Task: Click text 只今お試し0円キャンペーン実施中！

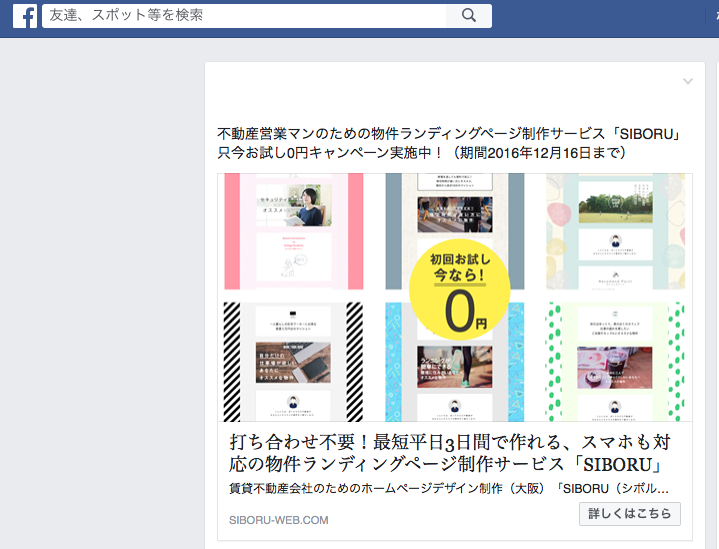Action: pyautogui.click(x=330, y=153)
